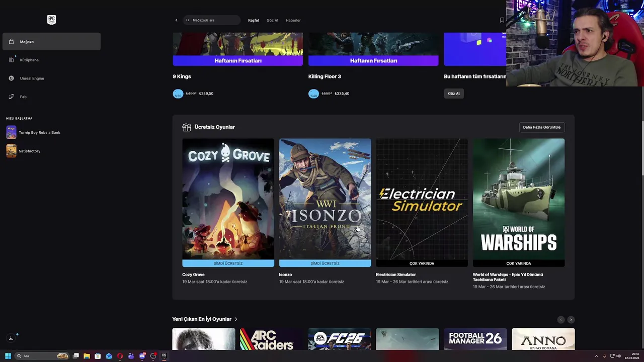
Task: Click the Electrician Simulator title text
Action: (396, 275)
